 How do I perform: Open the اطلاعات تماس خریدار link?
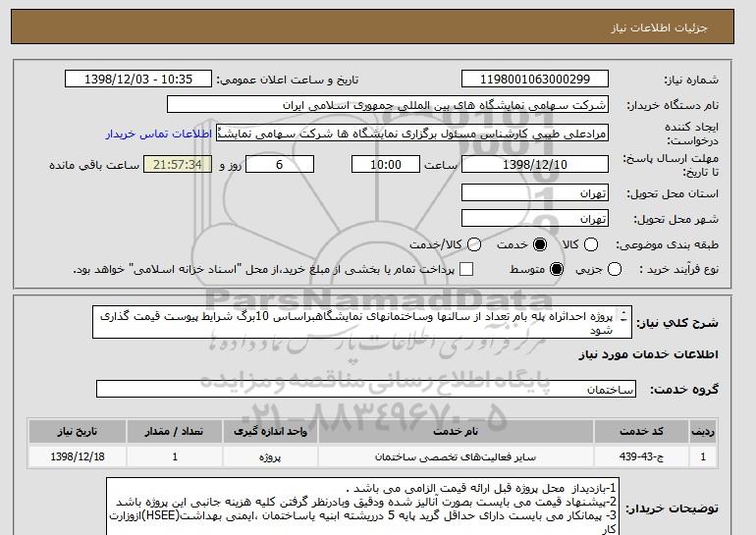(x=159, y=134)
